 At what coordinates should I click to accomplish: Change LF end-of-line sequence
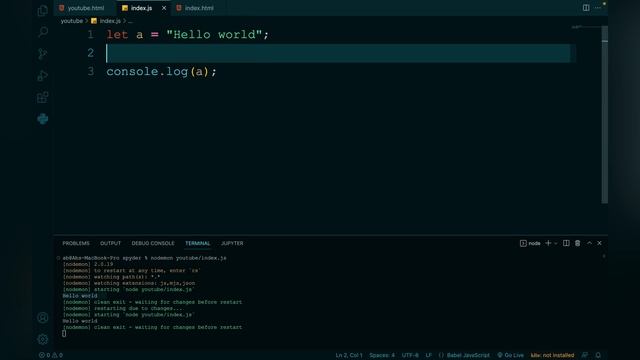pyautogui.click(x=429, y=355)
